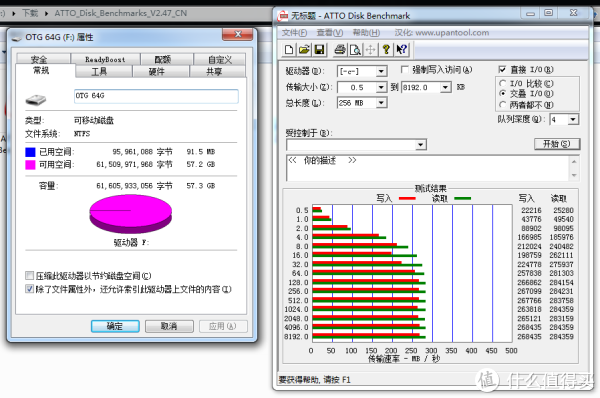Click www.upantool.com link in menu bar
600x398 pixels.
[452, 33]
